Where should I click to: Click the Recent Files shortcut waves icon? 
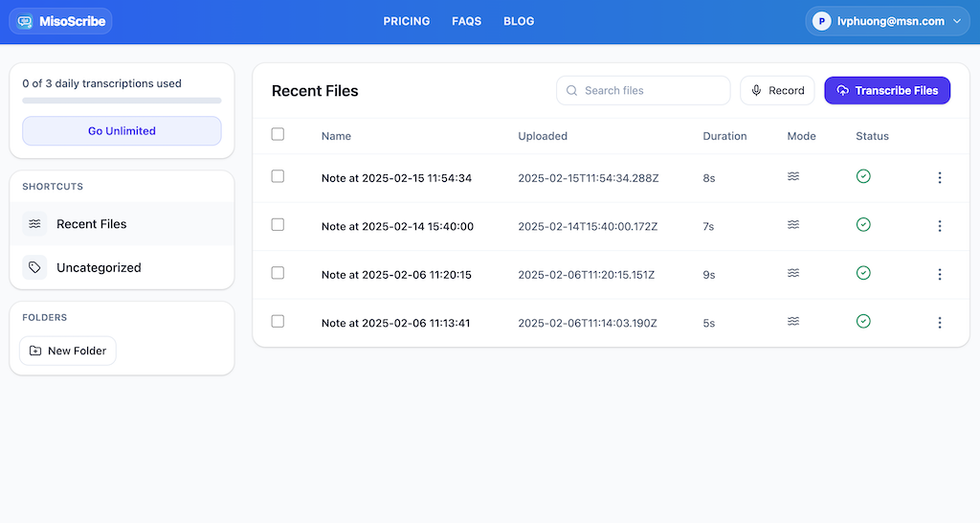(34, 224)
